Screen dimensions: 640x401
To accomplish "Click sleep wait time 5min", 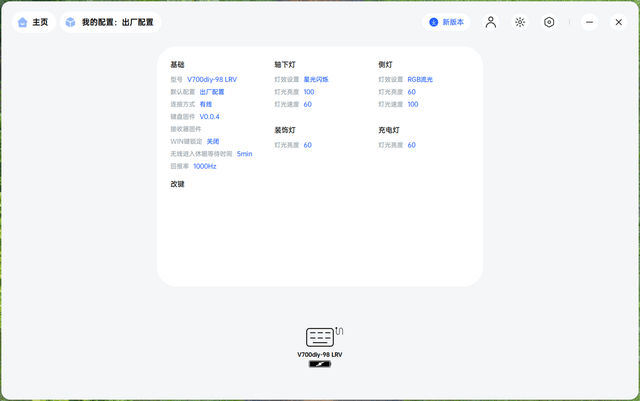I will [244, 154].
